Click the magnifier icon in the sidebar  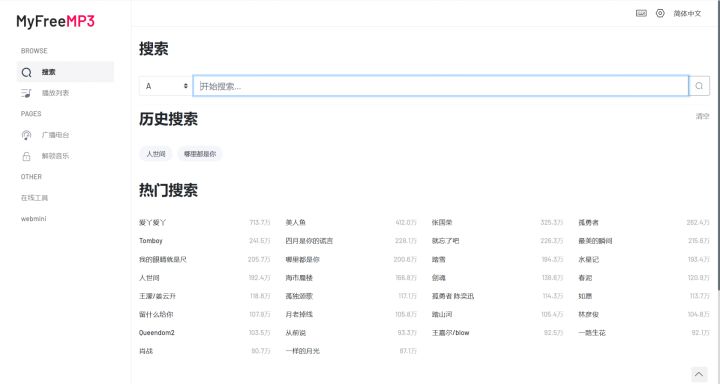[x=27, y=72]
